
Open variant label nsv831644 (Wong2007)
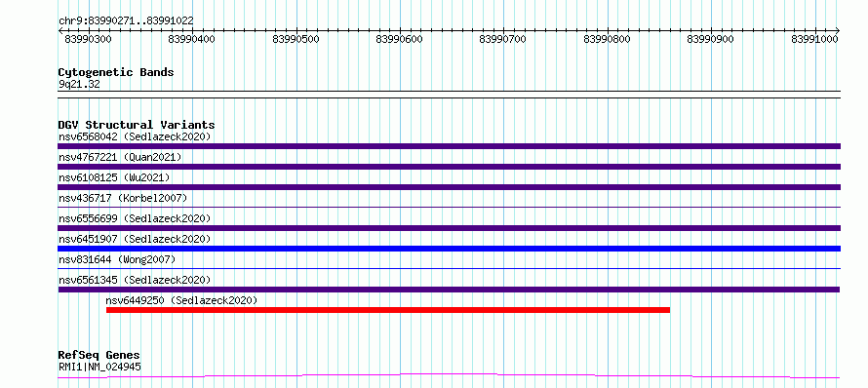[x=117, y=259]
